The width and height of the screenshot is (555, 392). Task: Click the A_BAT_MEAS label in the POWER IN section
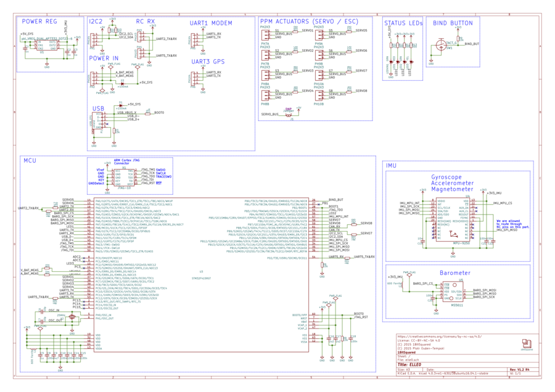tap(125, 72)
